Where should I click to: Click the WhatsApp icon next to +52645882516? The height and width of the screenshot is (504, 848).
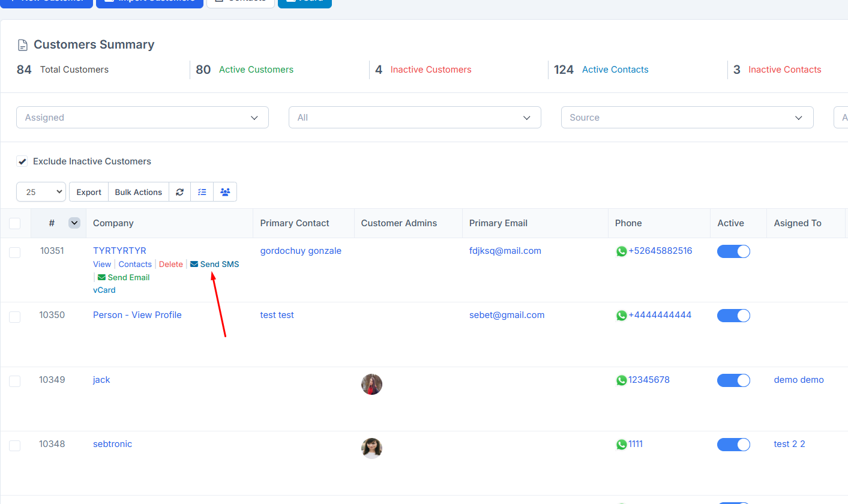621,251
